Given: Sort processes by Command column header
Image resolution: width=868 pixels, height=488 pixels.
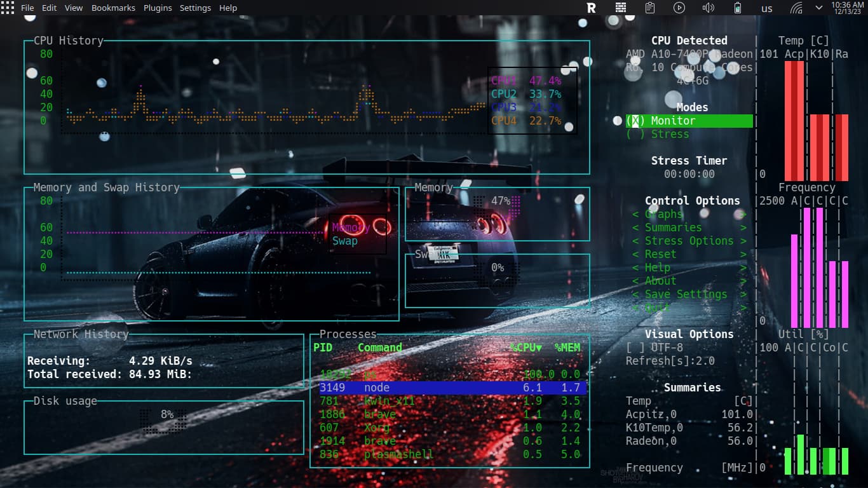Looking at the screenshot, I should 380,348.
